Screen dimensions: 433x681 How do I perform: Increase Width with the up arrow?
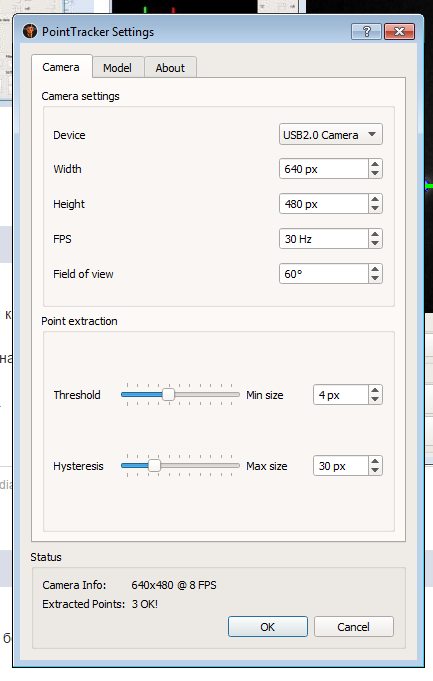(x=375, y=164)
